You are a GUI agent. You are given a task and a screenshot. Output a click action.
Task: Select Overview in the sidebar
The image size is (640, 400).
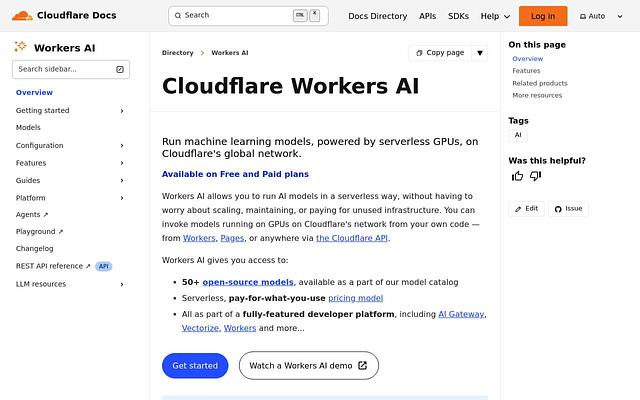point(34,93)
